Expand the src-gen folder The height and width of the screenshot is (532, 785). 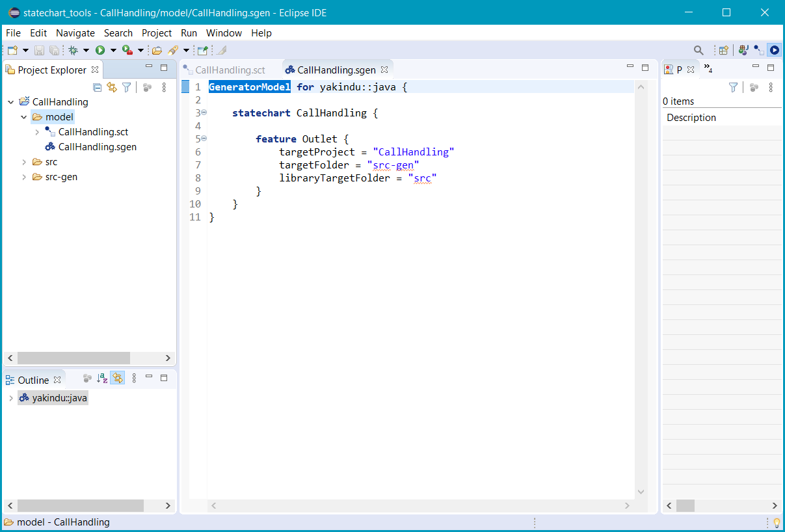24,177
